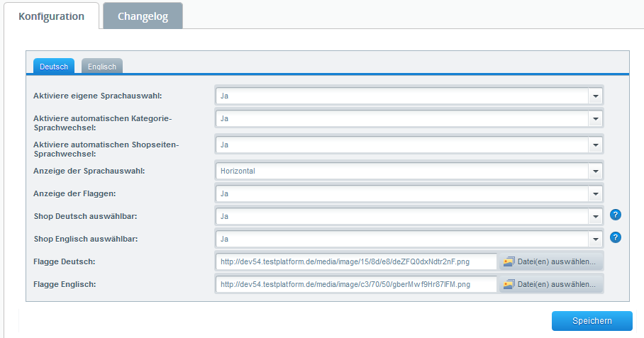This screenshot has height=338, width=644.
Task: Click label 'Aktiviere automatischen Kategorie-Sprachwechsel:'
Action: pos(103,123)
